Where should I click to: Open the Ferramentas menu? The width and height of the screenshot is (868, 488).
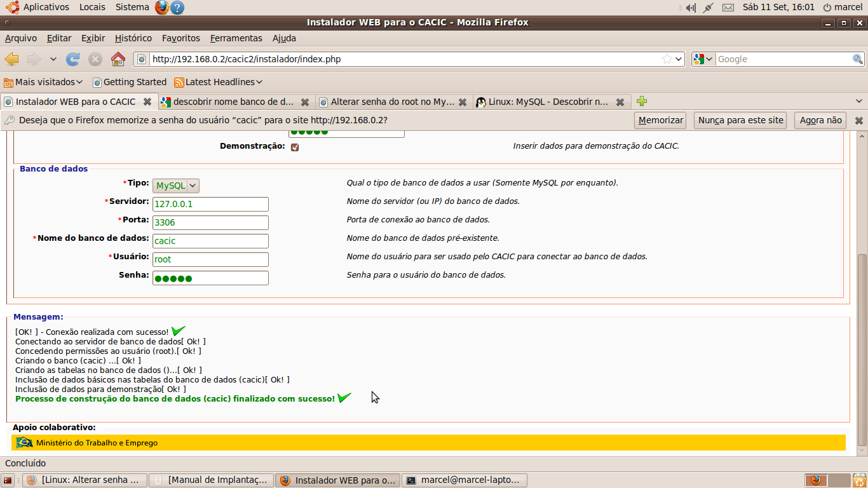236,38
